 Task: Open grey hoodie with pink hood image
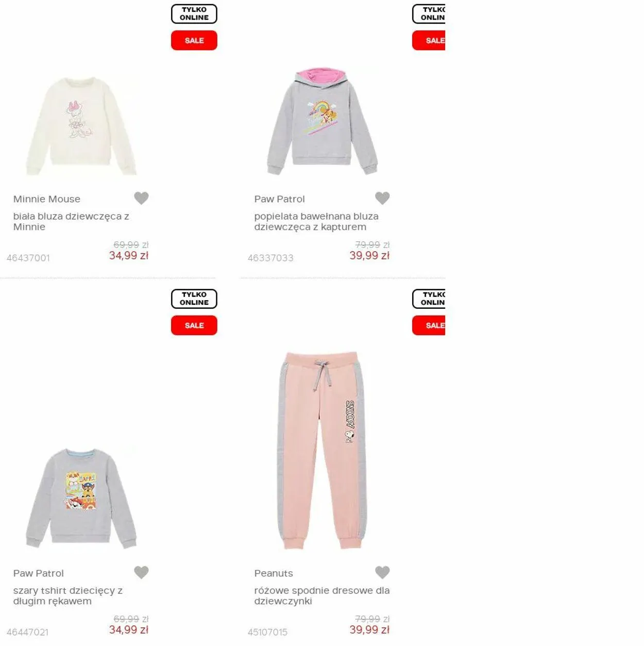pyautogui.click(x=322, y=121)
